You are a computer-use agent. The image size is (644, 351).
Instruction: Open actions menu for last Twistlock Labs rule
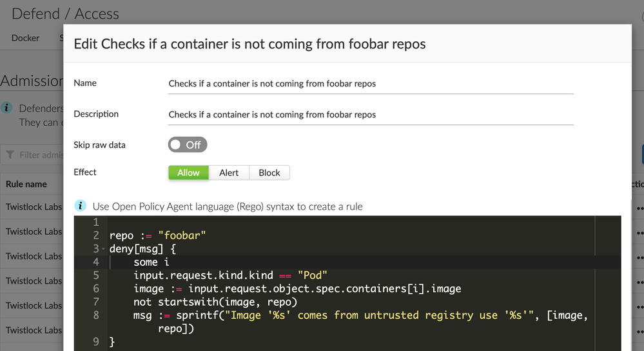[x=638, y=330]
